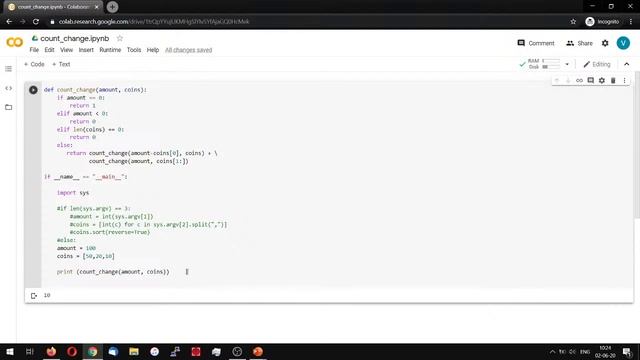This screenshot has width=640, height=360.
Task: Open OBS Studio from the taskbar
Action: pyautogui.click(x=237, y=351)
